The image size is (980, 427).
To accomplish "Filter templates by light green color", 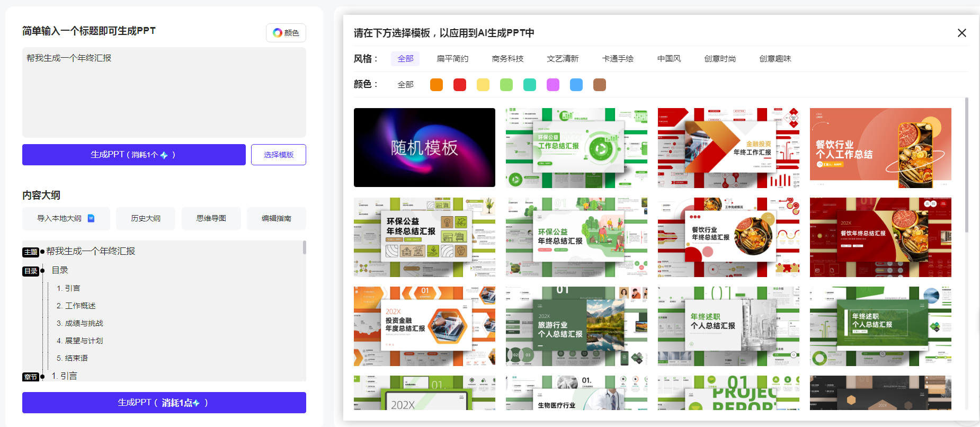I will click(x=506, y=85).
